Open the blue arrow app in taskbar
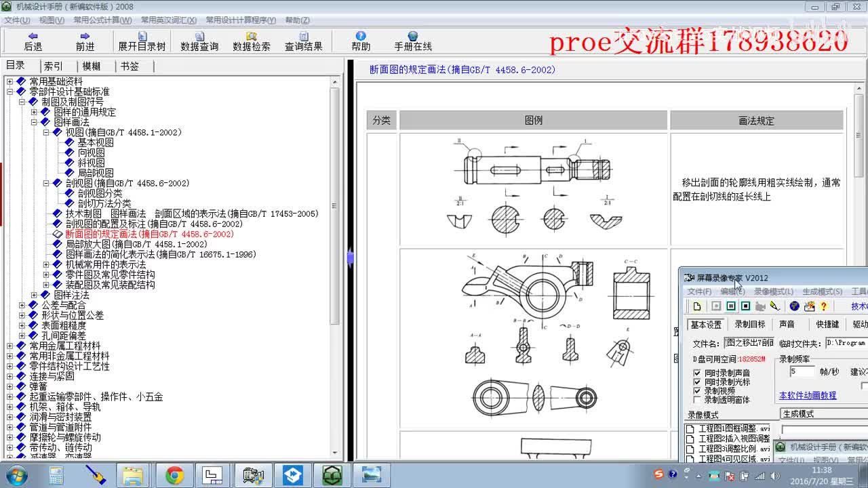 point(293,476)
